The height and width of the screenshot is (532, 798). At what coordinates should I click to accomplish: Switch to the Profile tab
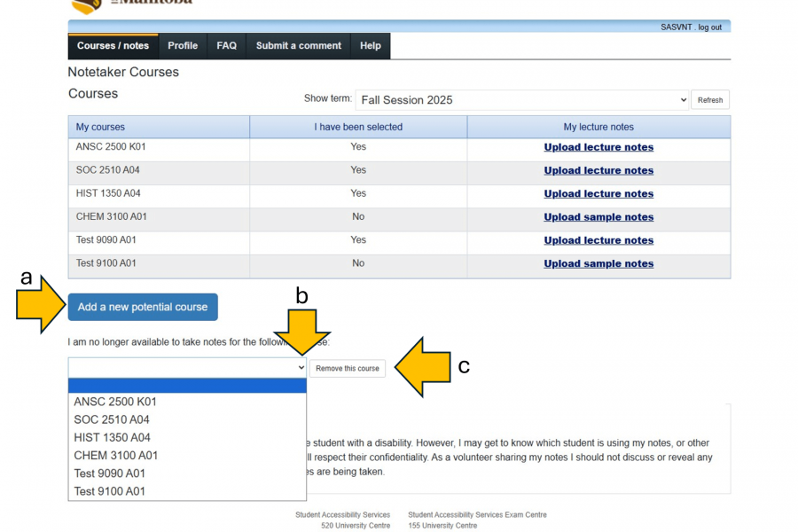click(183, 46)
